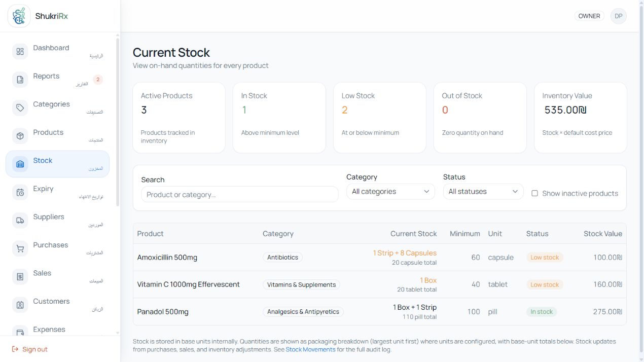Enable Show inactive products checkbox
Screen dimensions: 644x362
pyautogui.click(x=534, y=193)
